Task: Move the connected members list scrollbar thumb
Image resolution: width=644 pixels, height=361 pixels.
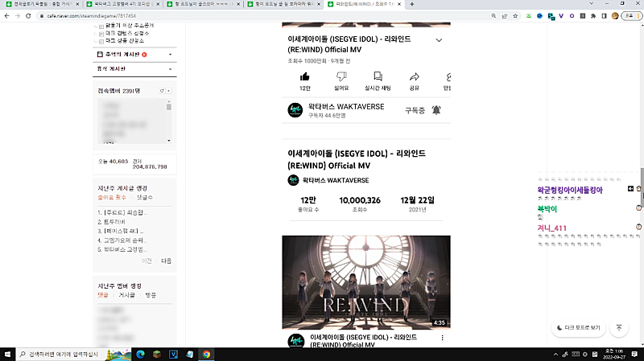Action: pyautogui.click(x=169, y=107)
